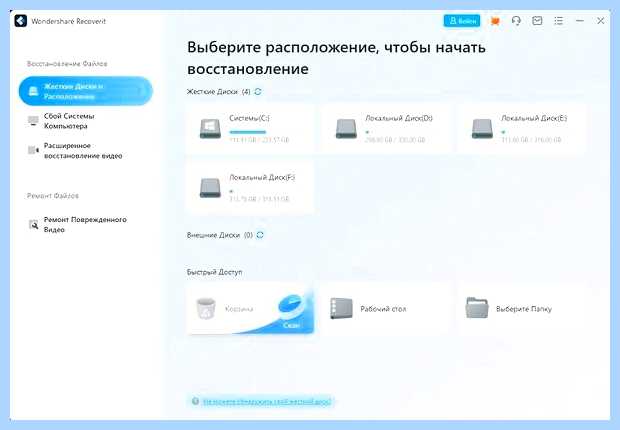
Task: Click the Скан button on the Корзина card
Action: coord(291,325)
